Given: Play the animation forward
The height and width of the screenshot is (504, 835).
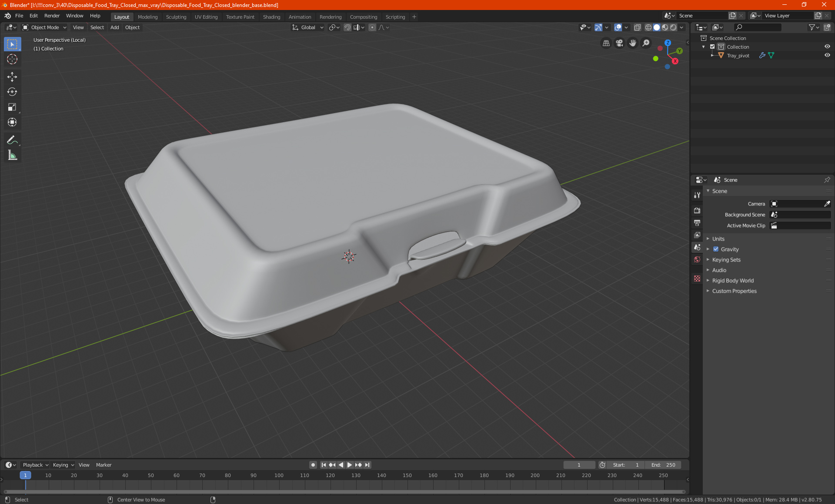Looking at the screenshot, I should 349,465.
